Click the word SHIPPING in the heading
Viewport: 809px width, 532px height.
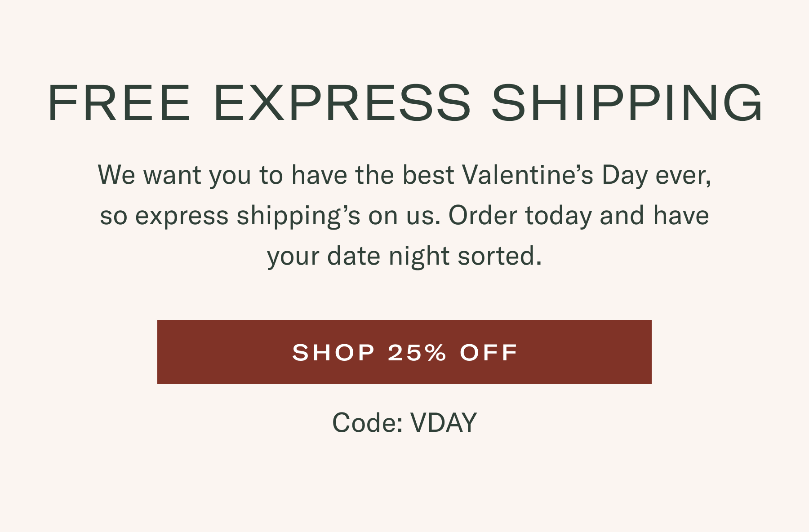[x=627, y=103]
